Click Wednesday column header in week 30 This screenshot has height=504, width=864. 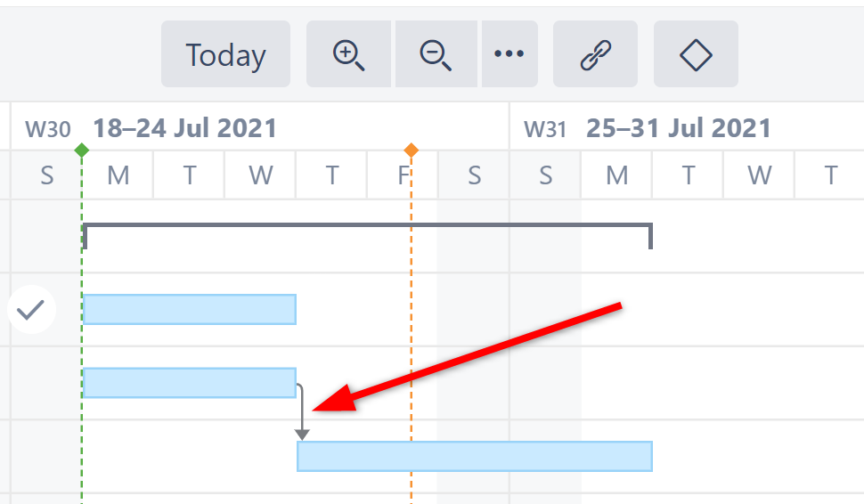[260, 175]
